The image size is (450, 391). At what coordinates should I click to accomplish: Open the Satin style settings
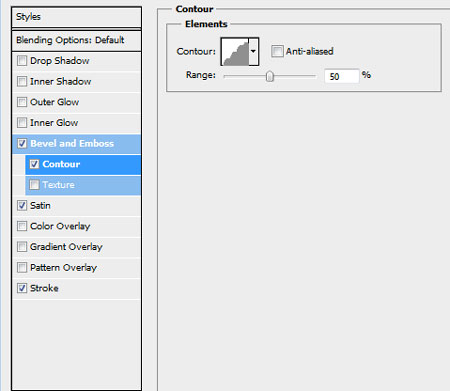pyautogui.click(x=40, y=205)
